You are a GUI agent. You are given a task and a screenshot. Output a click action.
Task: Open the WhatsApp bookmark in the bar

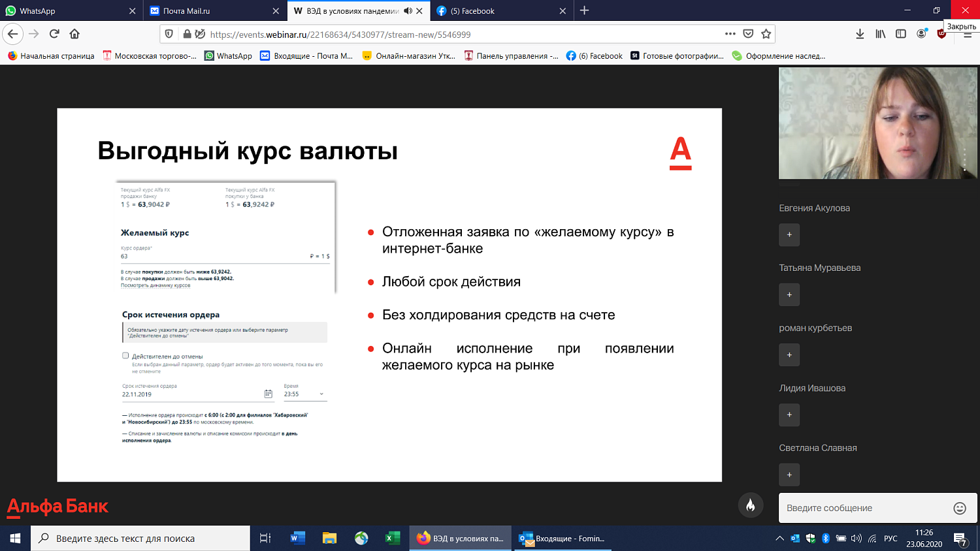click(x=229, y=55)
